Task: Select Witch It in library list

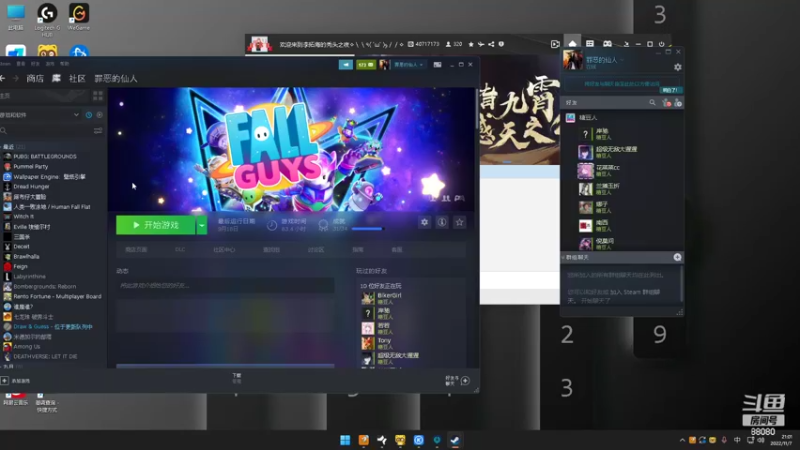Action: tap(23, 216)
